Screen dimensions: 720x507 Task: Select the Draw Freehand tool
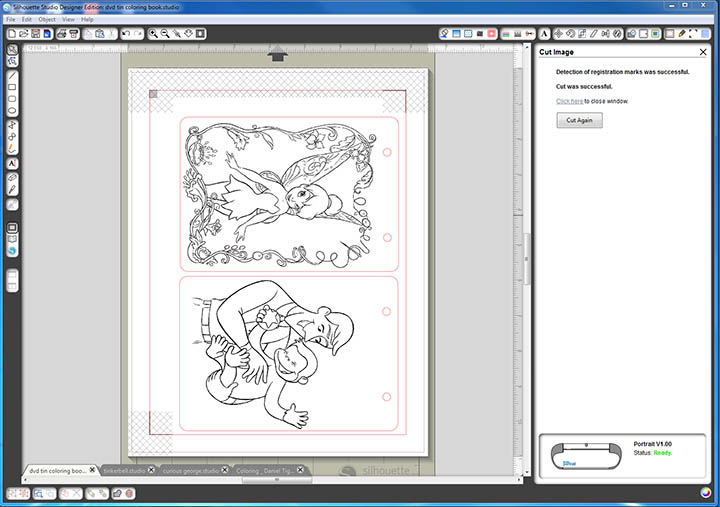(12, 148)
